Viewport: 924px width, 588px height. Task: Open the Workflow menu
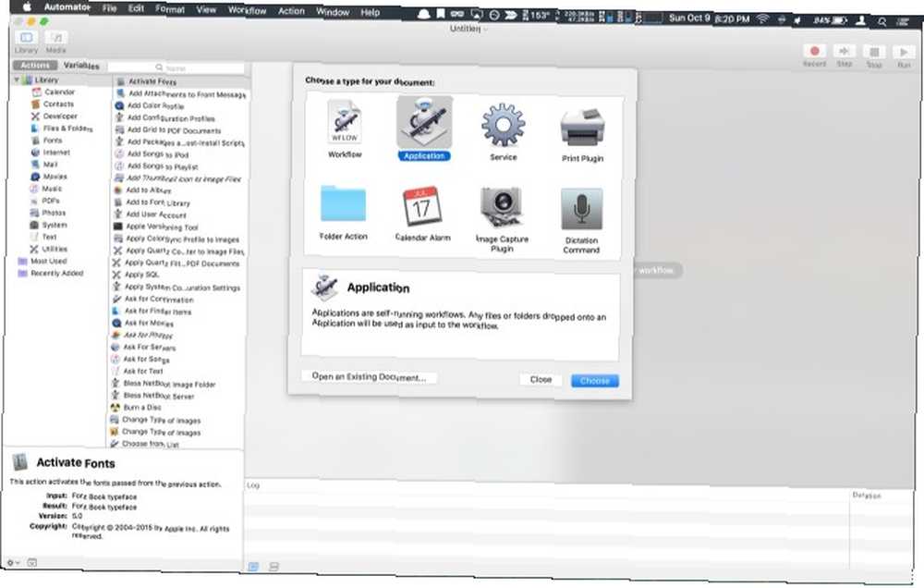[247, 10]
